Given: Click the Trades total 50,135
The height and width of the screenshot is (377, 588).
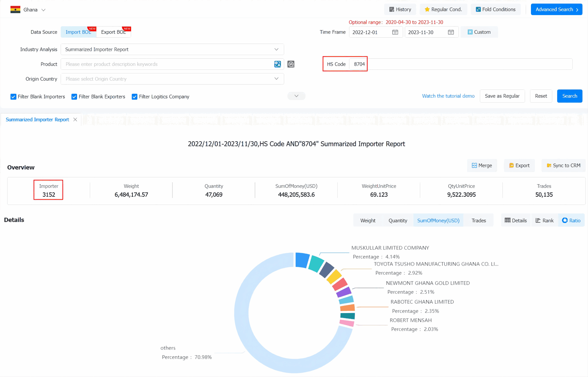Looking at the screenshot, I should pyautogui.click(x=544, y=195).
